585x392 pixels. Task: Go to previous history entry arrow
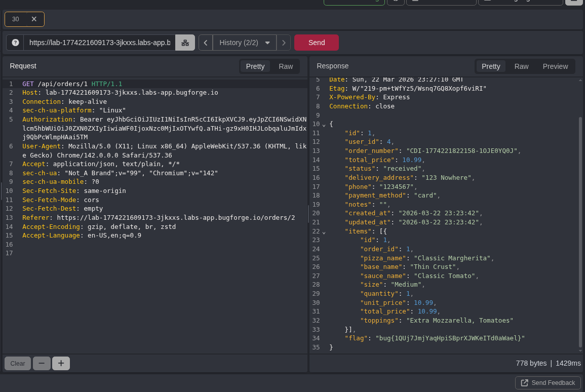pyautogui.click(x=206, y=43)
